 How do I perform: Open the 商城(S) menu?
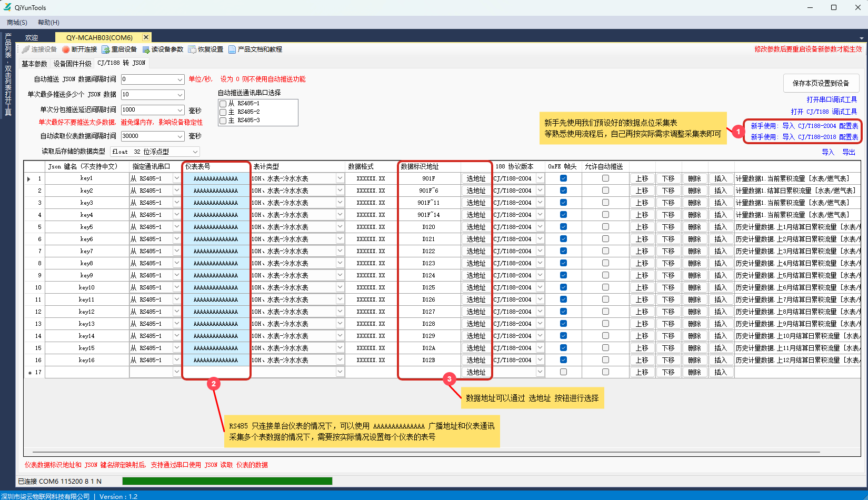click(16, 22)
